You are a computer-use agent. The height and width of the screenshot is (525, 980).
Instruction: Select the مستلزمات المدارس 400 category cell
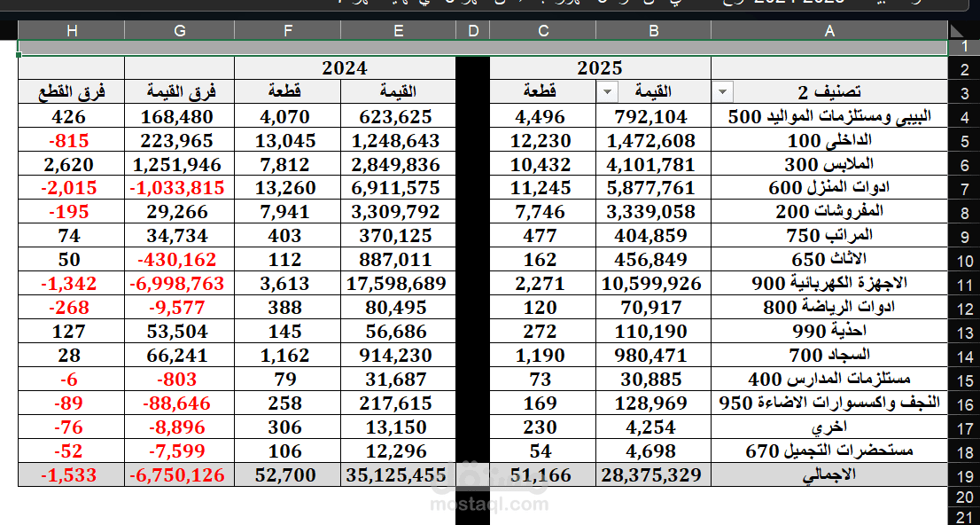click(829, 380)
